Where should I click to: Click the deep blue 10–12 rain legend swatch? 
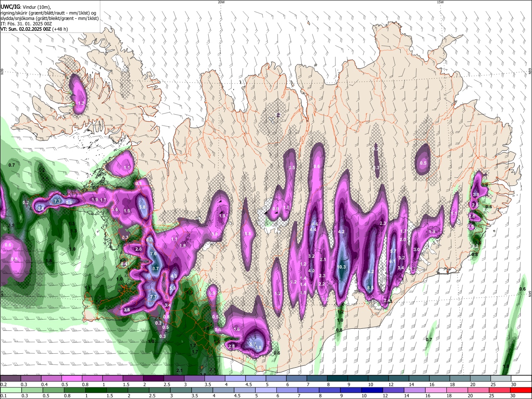click(x=372, y=390)
